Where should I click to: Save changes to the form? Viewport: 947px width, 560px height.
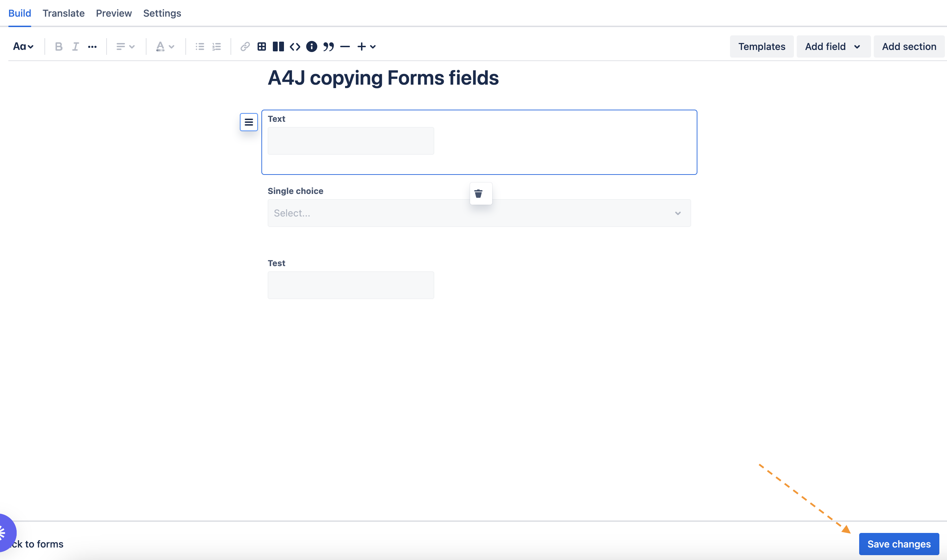coord(899,544)
